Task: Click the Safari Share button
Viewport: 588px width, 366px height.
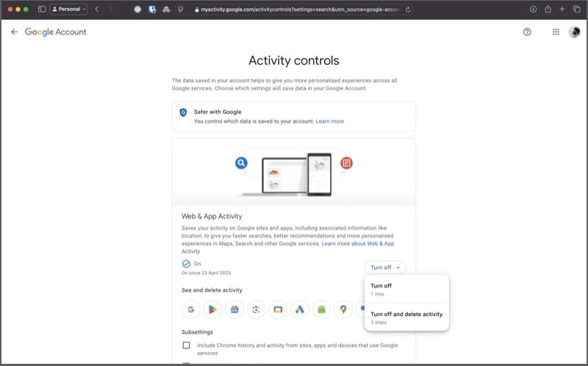Action: coord(548,9)
